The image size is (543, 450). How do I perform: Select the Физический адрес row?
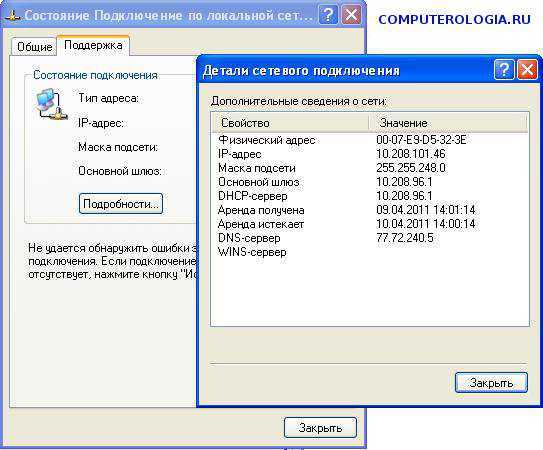click(370, 140)
